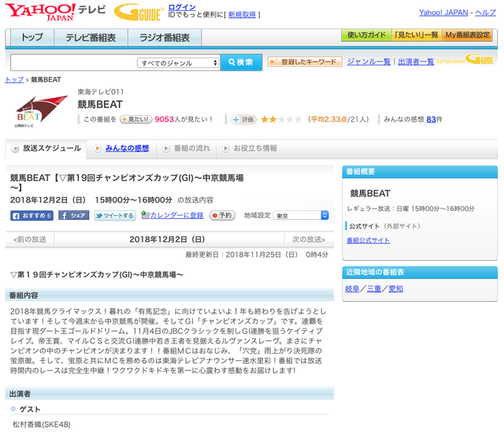Select the テレビ番組表 tab
The height and width of the screenshot is (438, 504).
[91, 37]
